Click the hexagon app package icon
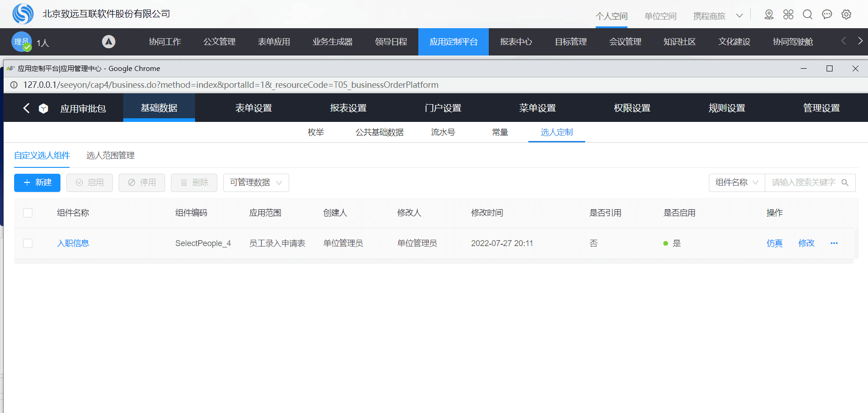This screenshot has width=868, height=413. (44, 108)
